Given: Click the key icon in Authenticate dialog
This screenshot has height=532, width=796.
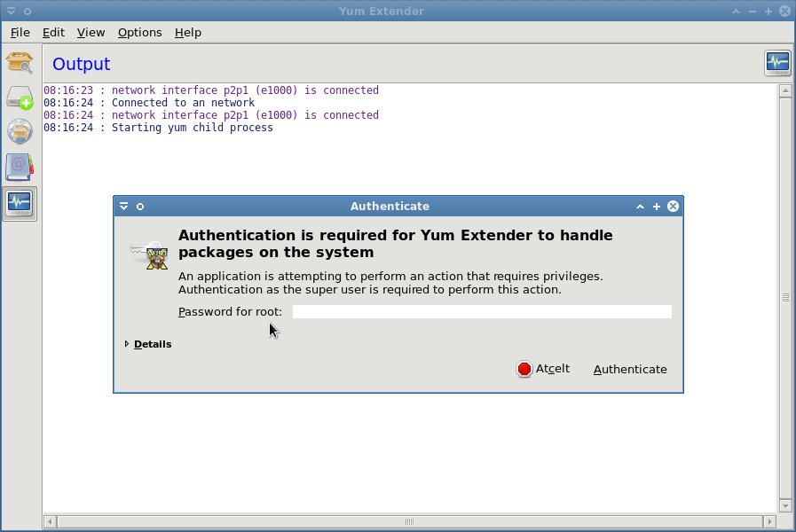Looking at the screenshot, I should pyautogui.click(x=149, y=255).
